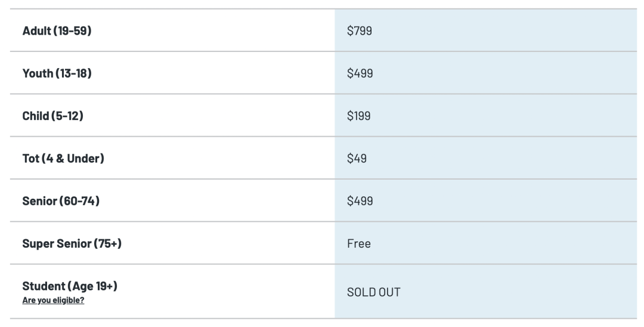This screenshot has width=644, height=327.
Task: Click the $499 price in the Youth row
Action: [x=359, y=73]
